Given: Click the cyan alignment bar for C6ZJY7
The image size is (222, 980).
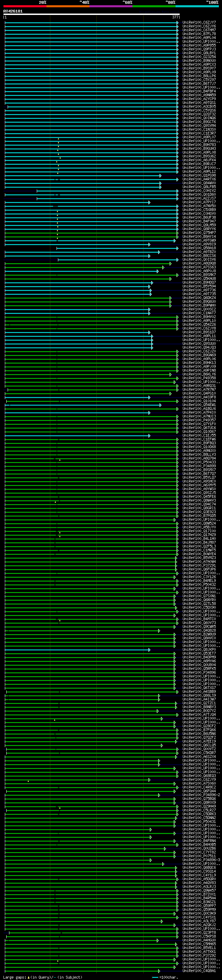Looking at the screenshot, I should [x=92, y=23].
